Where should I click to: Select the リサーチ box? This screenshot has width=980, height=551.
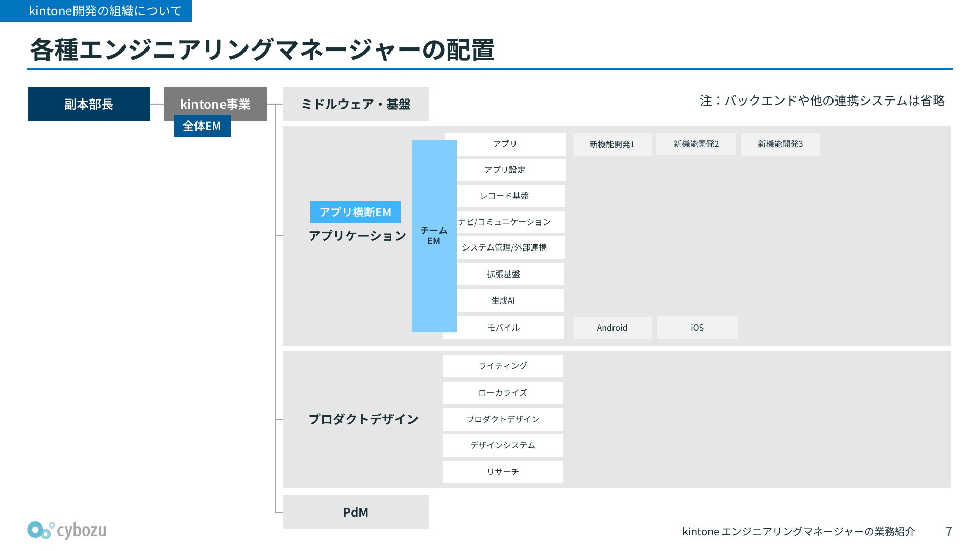(503, 472)
